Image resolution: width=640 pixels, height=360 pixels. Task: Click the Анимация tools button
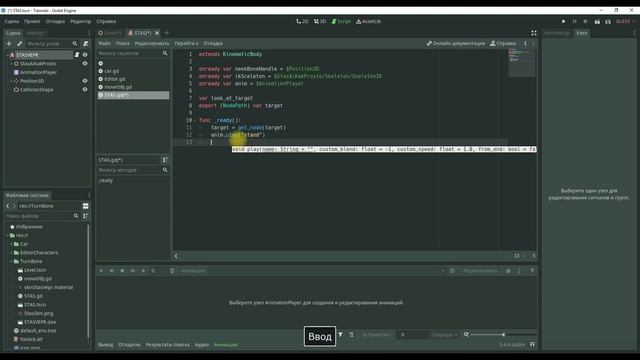click(192, 271)
